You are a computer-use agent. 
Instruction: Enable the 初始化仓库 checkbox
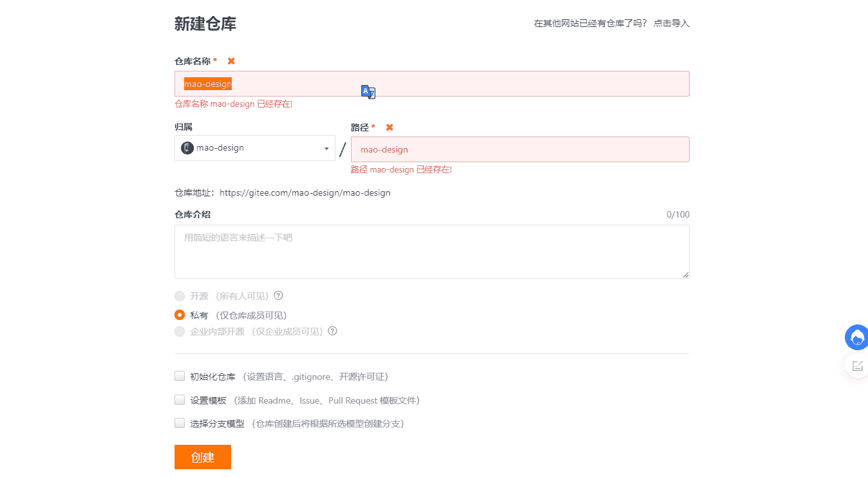tap(180, 376)
